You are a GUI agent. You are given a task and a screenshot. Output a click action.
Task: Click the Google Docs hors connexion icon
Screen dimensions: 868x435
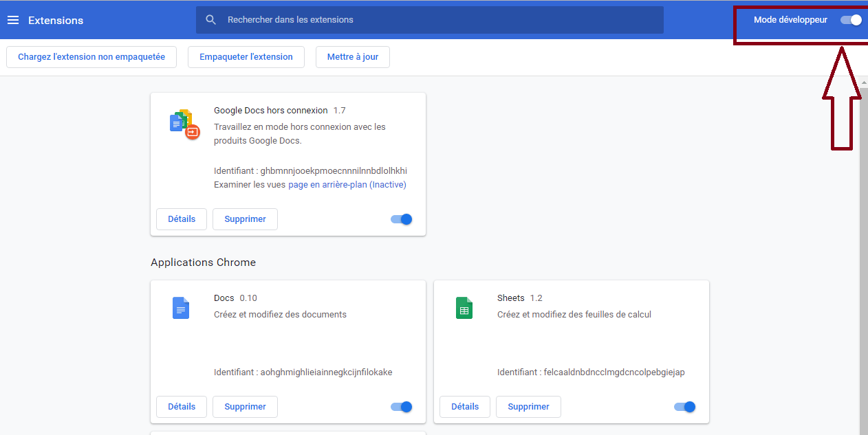pyautogui.click(x=184, y=124)
